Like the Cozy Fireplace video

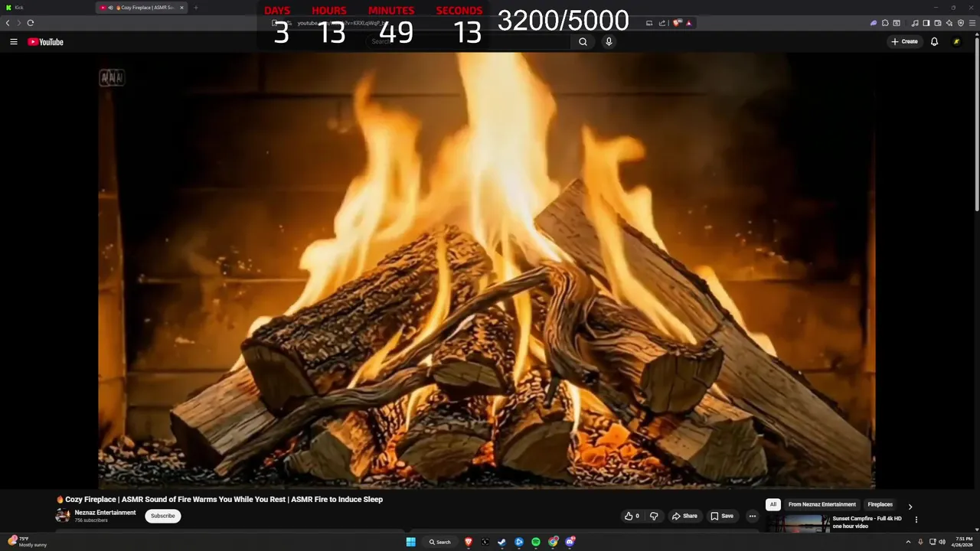tap(632, 516)
